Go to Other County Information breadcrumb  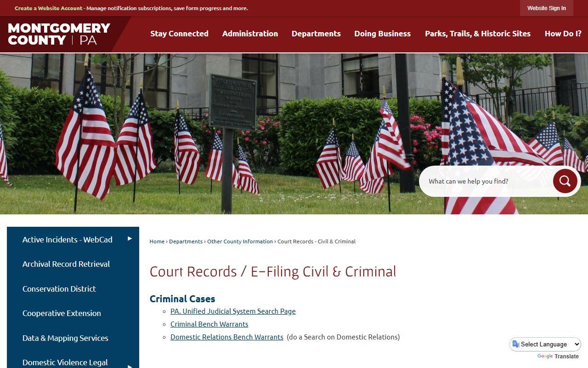(x=240, y=241)
